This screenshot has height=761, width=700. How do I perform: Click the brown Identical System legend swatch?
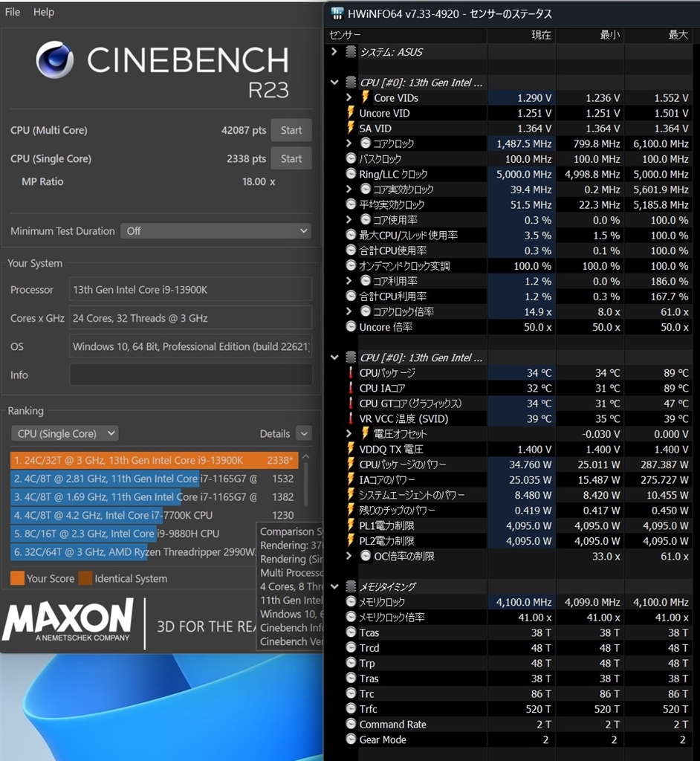coord(85,578)
